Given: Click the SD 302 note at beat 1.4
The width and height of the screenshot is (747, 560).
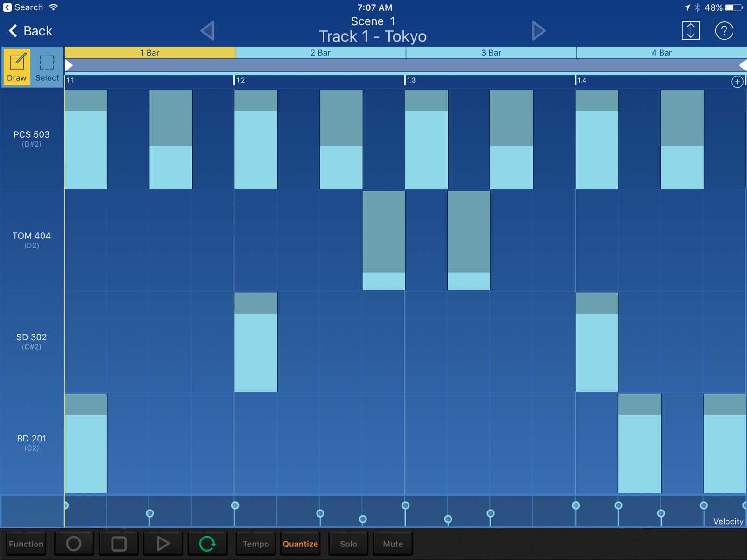Looking at the screenshot, I should click(x=597, y=342).
